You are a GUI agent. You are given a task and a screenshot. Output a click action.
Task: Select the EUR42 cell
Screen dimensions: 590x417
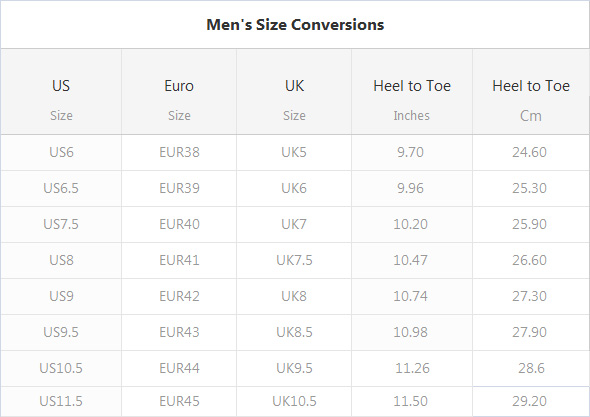pos(179,296)
